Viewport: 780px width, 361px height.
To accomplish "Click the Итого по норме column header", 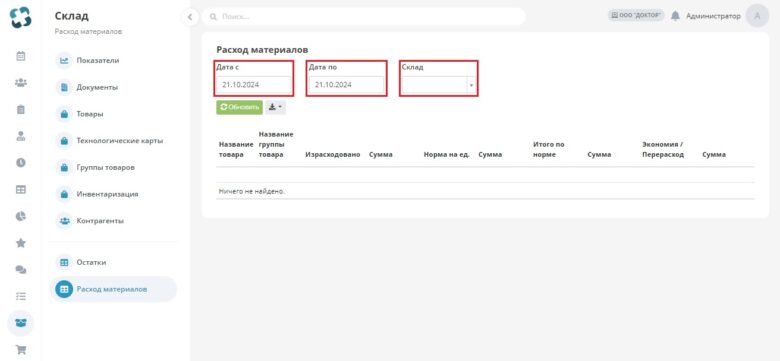I will click(x=549, y=150).
